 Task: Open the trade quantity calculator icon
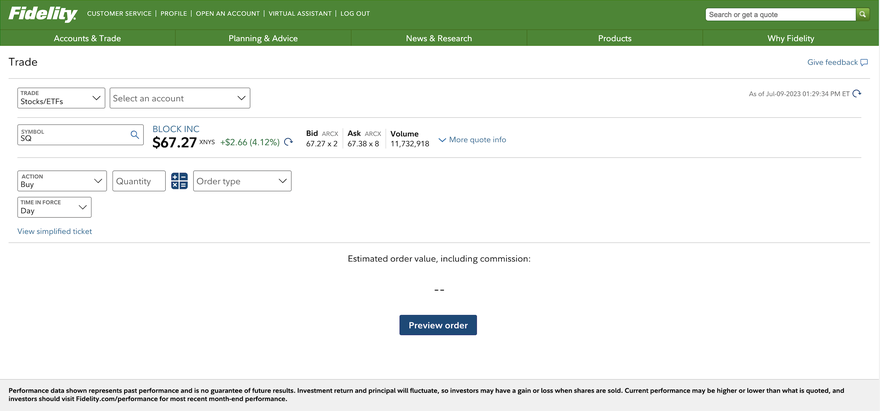point(179,181)
